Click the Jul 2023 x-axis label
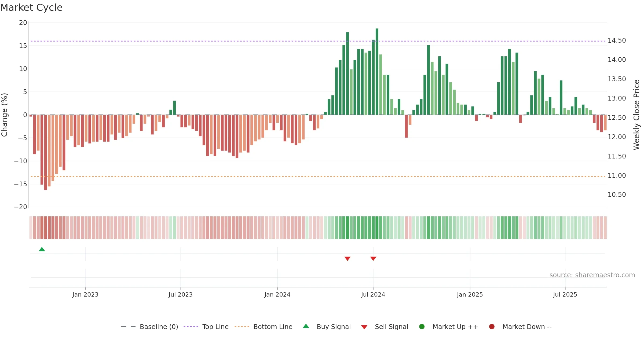 coord(181,295)
